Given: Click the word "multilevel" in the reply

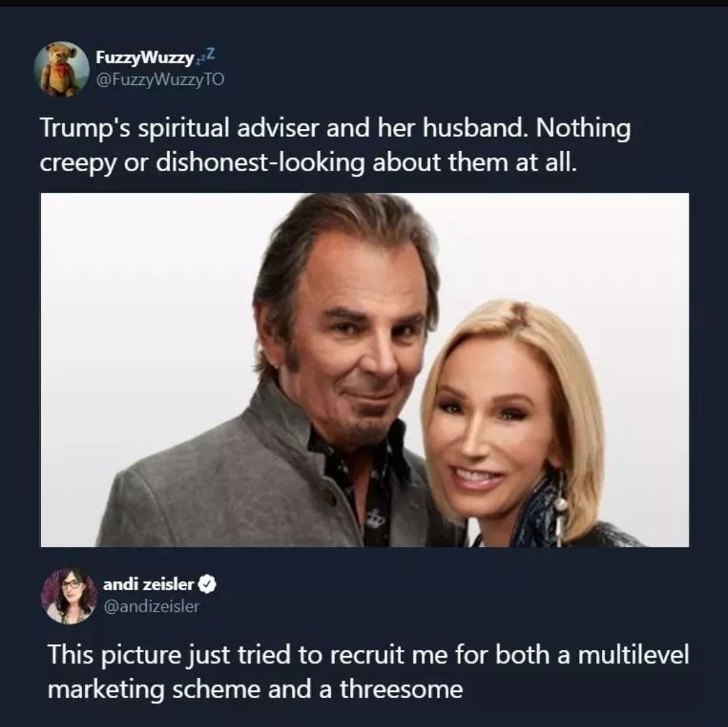Looking at the screenshot, I should point(632,654).
